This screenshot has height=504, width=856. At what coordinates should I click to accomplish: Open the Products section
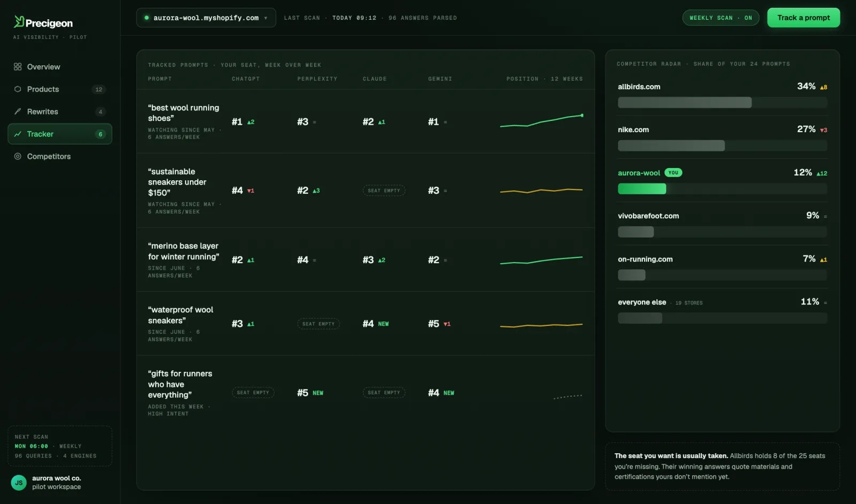tap(60, 89)
